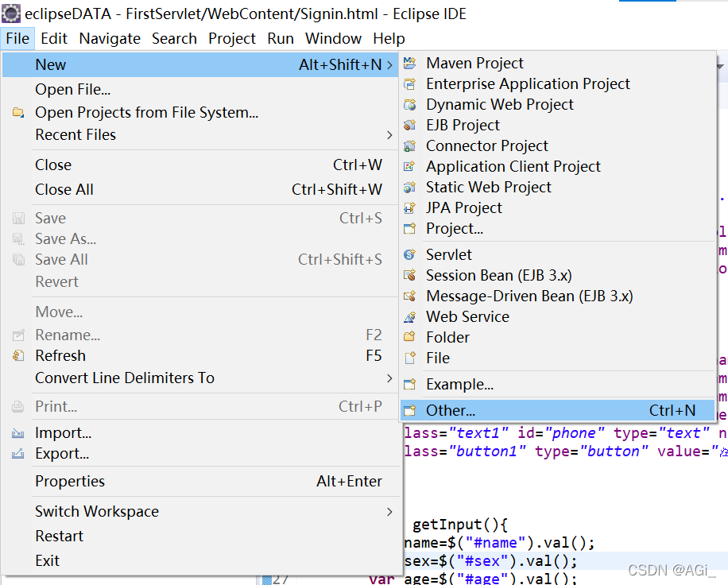This screenshot has width=728, height=585.
Task: Click the File icon in New submenu
Action: pos(409,358)
